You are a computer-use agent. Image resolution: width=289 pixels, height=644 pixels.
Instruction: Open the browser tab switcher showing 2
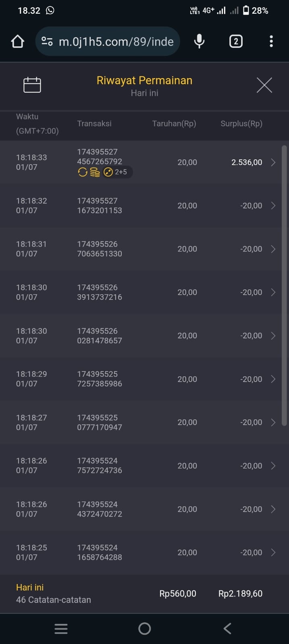(236, 41)
